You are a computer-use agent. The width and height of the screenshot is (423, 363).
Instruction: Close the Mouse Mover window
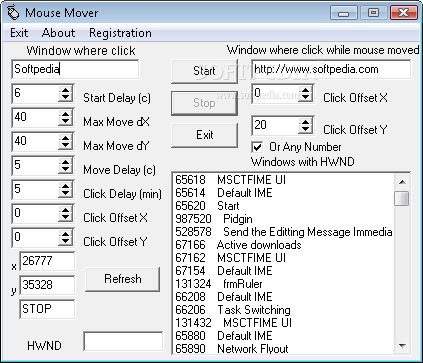click(404, 13)
